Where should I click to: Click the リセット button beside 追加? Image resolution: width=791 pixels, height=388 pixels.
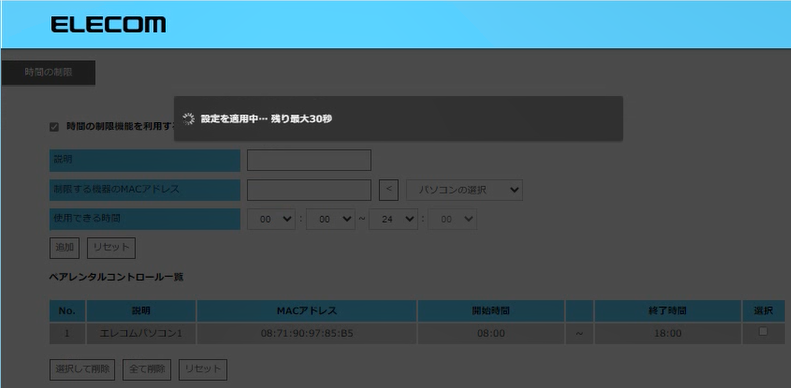click(111, 248)
